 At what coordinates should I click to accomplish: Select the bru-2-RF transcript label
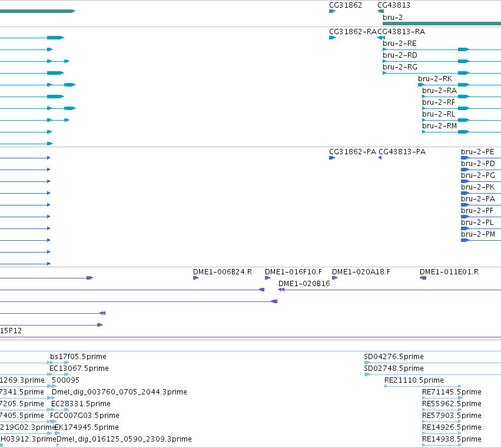(x=439, y=102)
